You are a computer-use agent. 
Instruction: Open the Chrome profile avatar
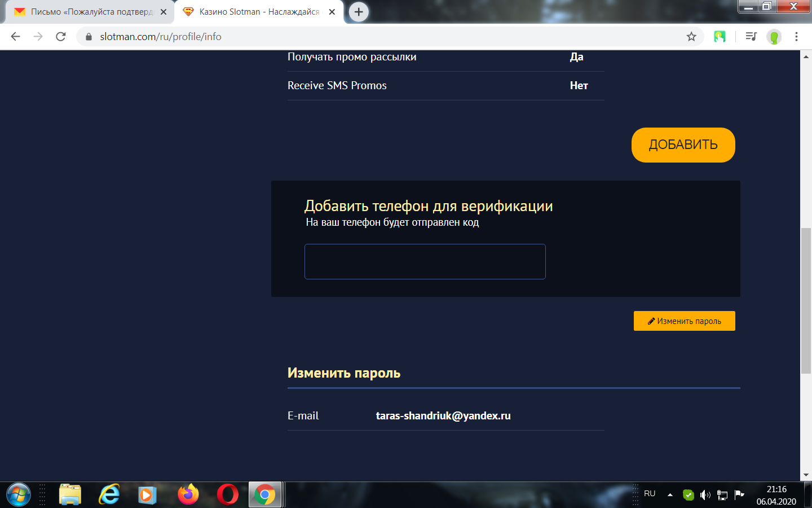774,37
